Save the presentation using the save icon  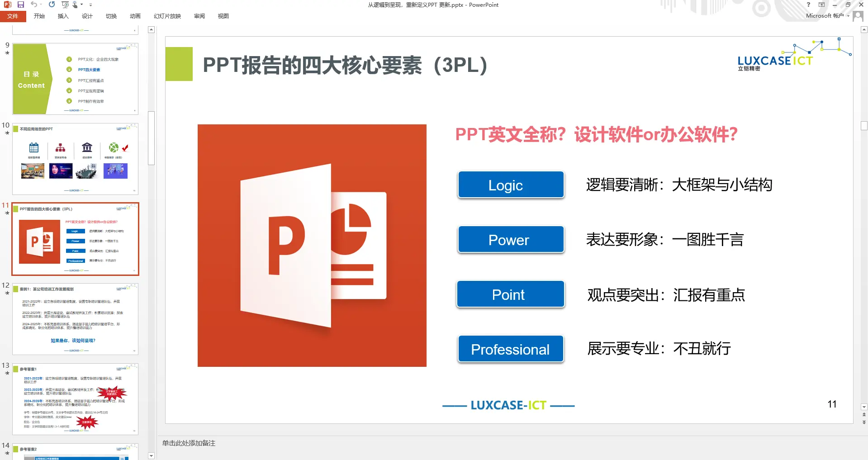pos(21,5)
